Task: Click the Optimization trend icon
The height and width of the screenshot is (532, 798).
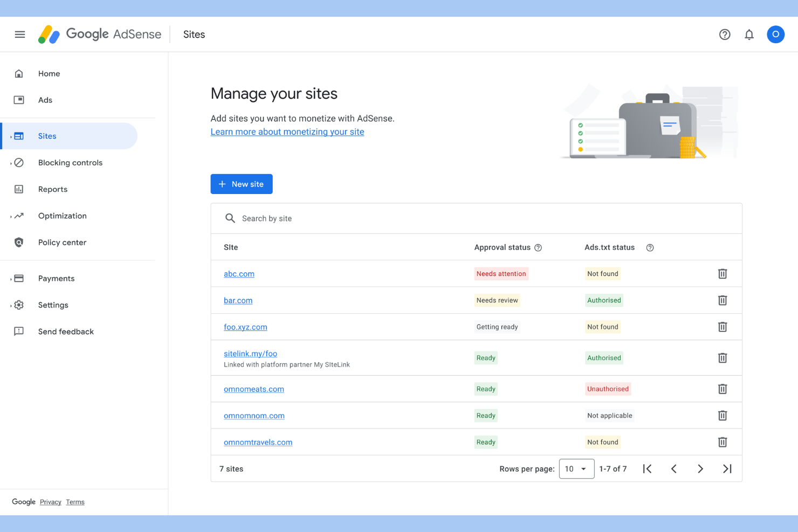Action: 19,216
